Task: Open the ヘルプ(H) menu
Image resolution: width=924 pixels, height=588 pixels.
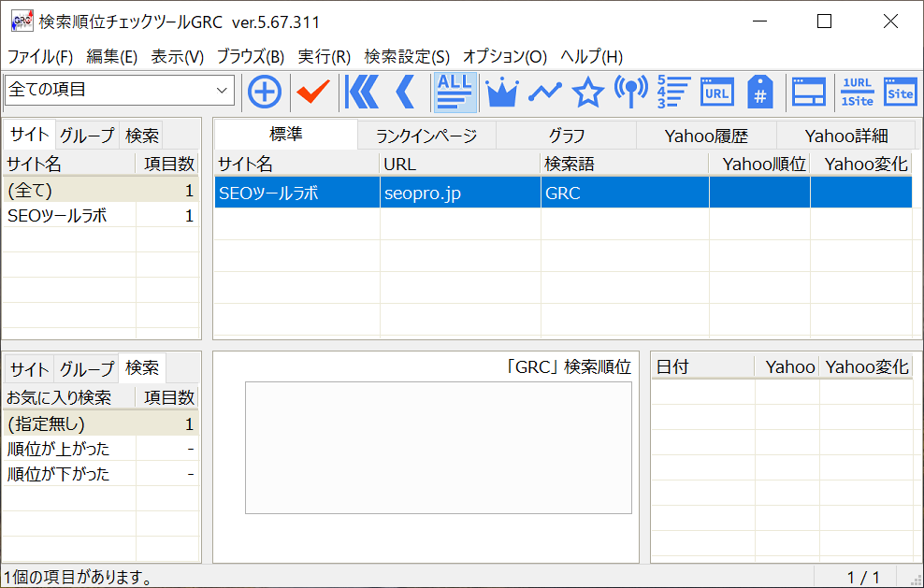Action: [591, 57]
